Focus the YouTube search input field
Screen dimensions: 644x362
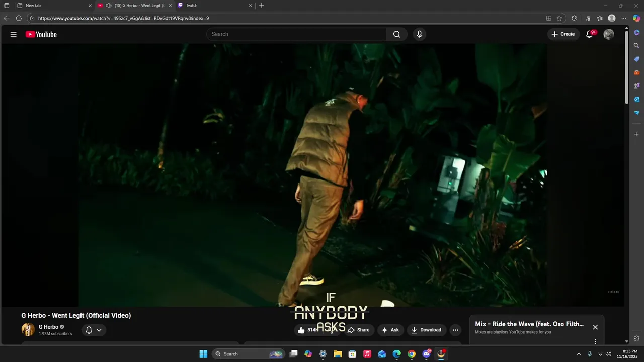click(296, 34)
